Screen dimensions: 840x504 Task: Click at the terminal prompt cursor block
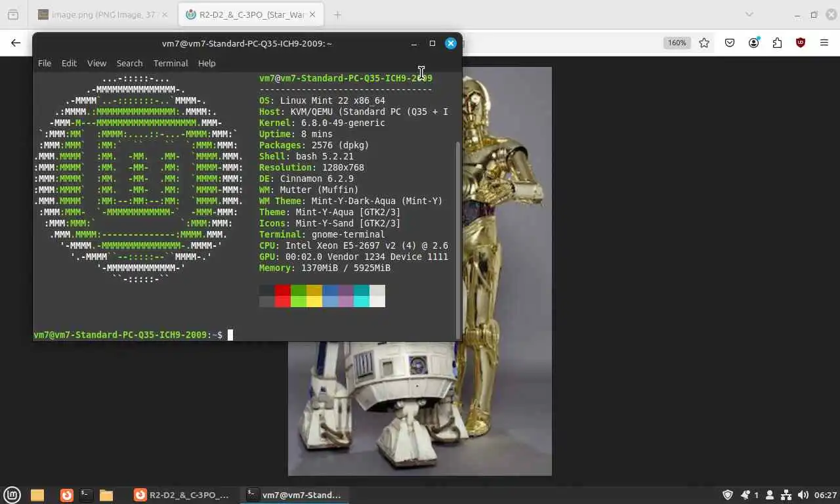[x=230, y=335]
